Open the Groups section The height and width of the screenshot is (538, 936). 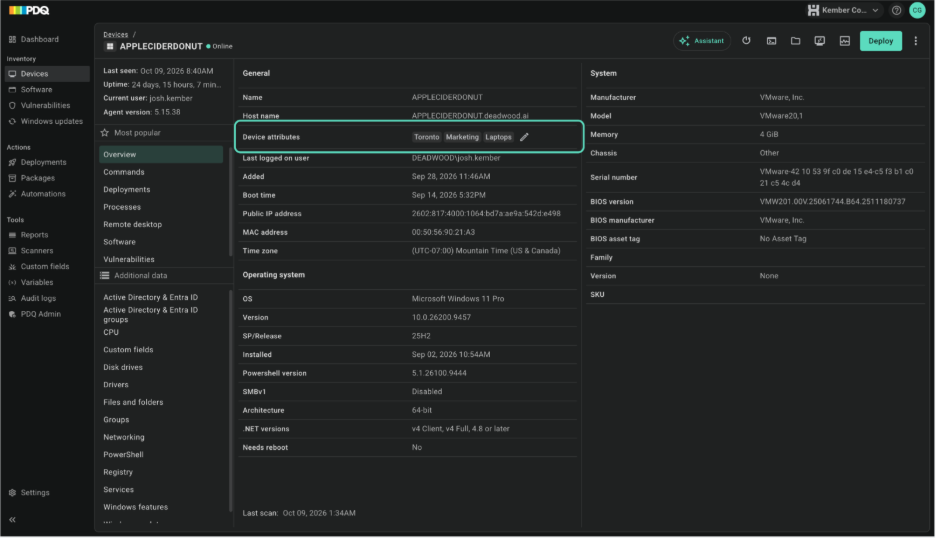[116, 420]
